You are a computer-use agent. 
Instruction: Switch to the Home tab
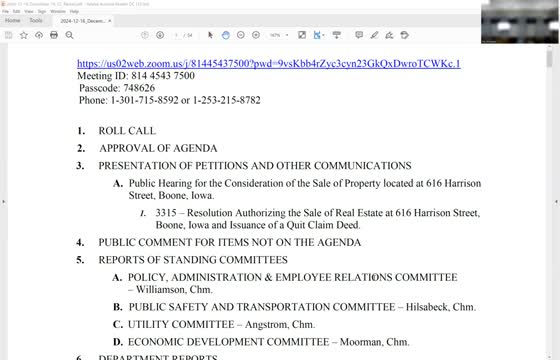(12, 20)
